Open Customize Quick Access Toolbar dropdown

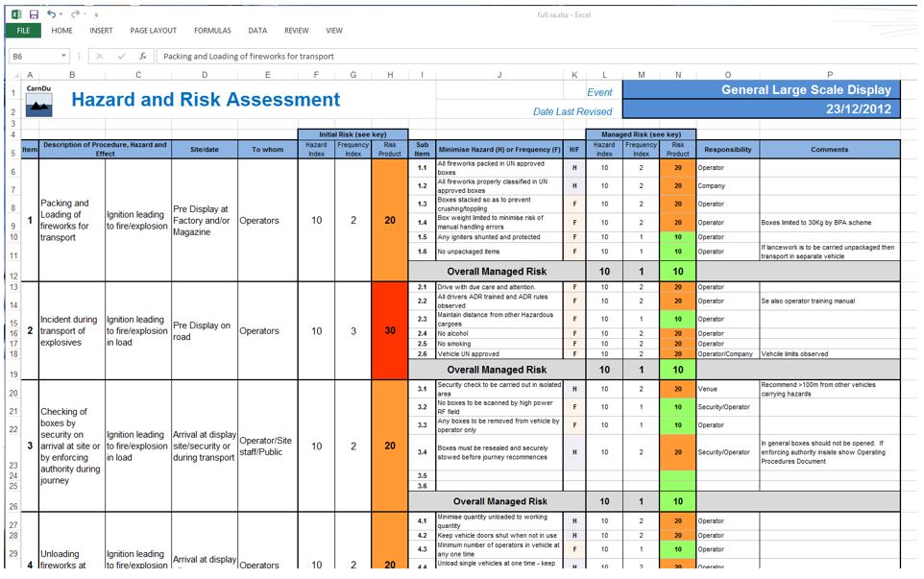pyautogui.click(x=96, y=15)
